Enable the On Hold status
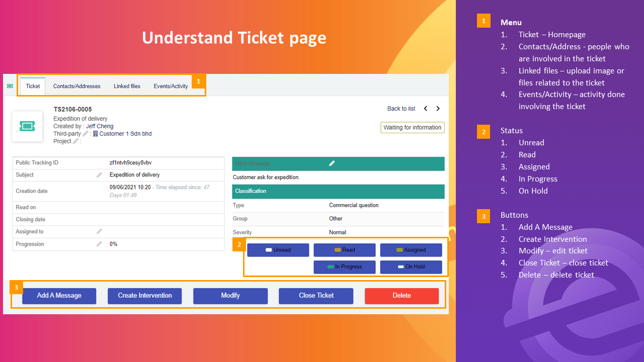Viewport: 644px width, 362px height. pos(411,267)
